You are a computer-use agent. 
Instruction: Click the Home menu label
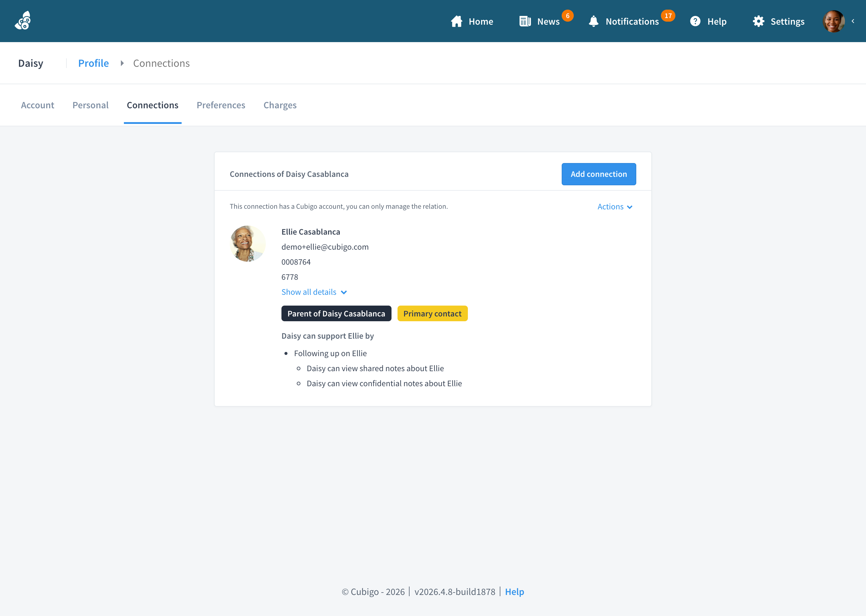point(481,21)
